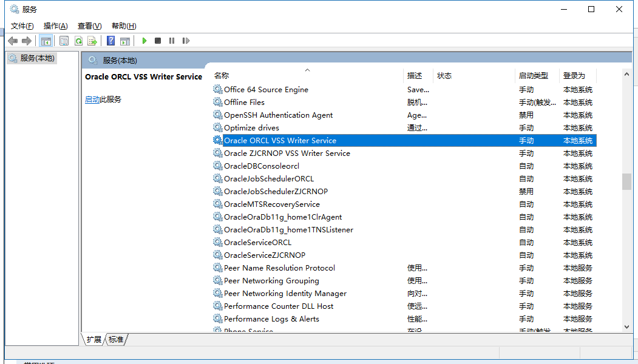Click the Refresh toolbar icon
638x364 pixels.
(x=78, y=41)
